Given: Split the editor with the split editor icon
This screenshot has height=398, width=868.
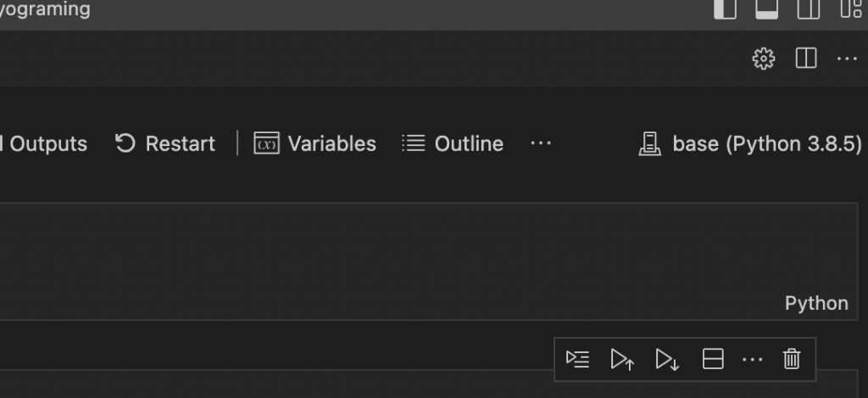Looking at the screenshot, I should click(806, 59).
